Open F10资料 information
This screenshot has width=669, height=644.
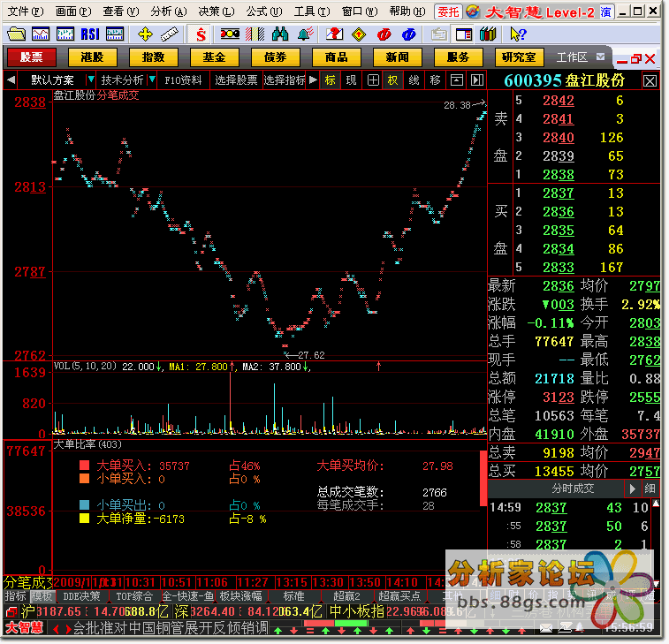click(183, 80)
